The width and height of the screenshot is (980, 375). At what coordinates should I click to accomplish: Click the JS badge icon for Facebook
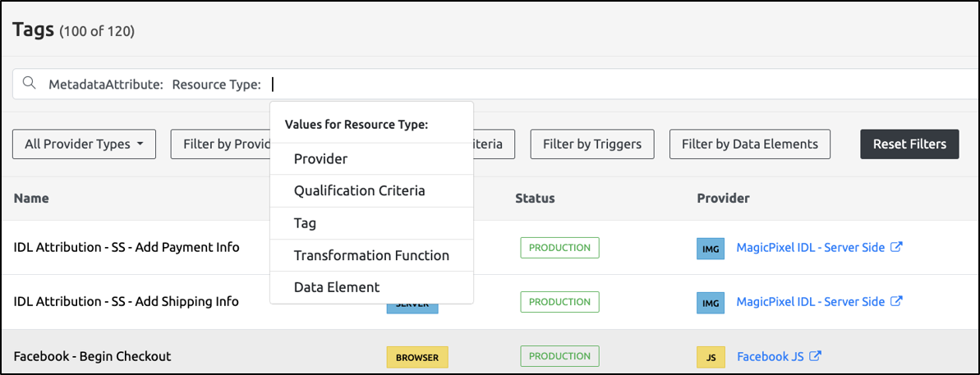click(710, 357)
